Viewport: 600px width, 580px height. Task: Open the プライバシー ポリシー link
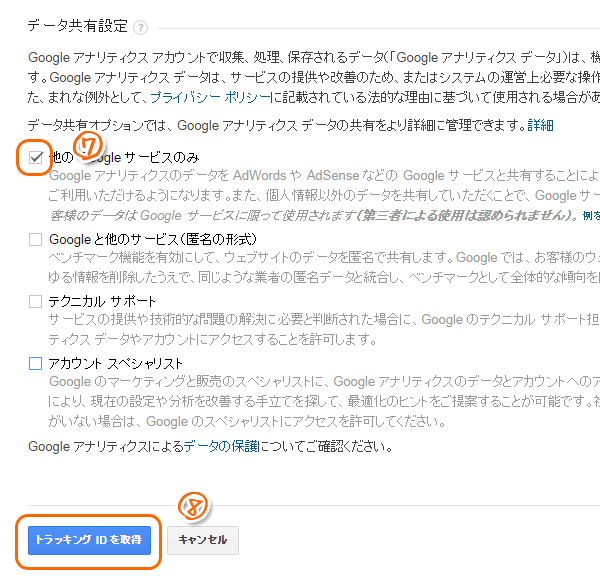(210, 98)
